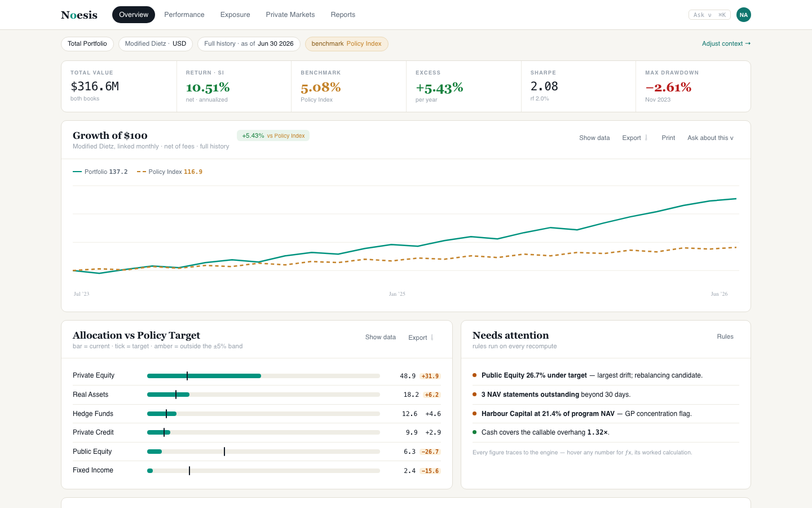Click the Max Drawdown −2.61% value
The height and width of the screenshot is (508, 812).
click(x=668, y=87)
